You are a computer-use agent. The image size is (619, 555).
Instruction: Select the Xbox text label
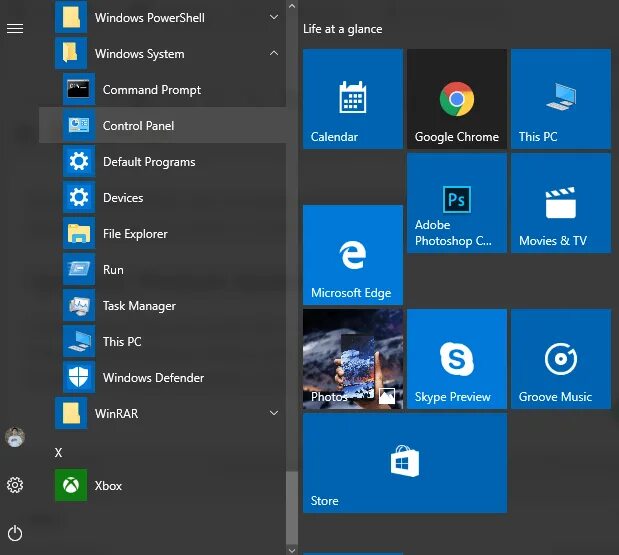point(108,486)
